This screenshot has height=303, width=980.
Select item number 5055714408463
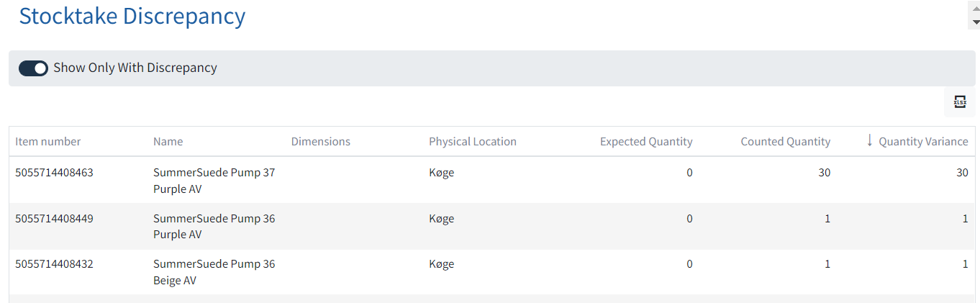pyautogui.click(x=54, y=173)
